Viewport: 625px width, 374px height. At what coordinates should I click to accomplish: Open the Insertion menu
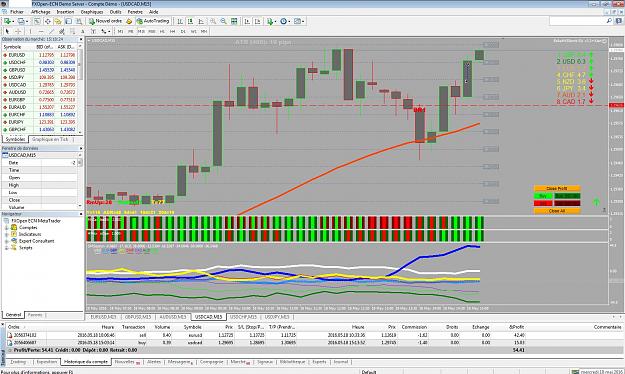[65, 12]
